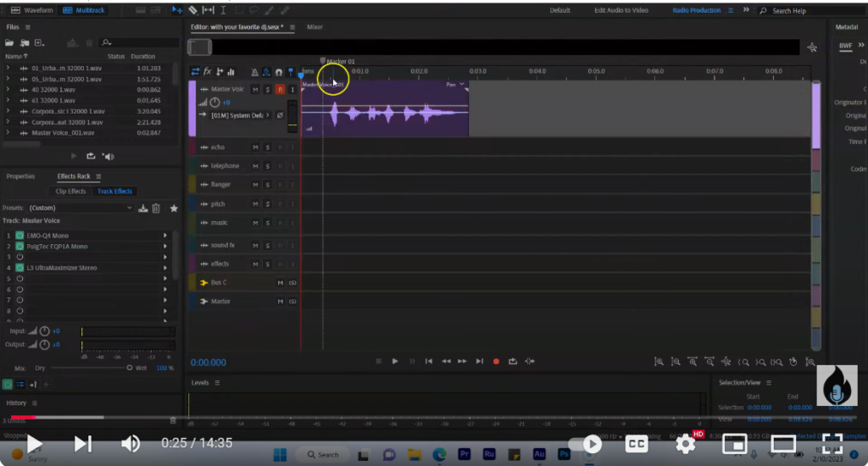868x466 pixels.
Task: Select Clip Effects button
Action: click(70, 191)
